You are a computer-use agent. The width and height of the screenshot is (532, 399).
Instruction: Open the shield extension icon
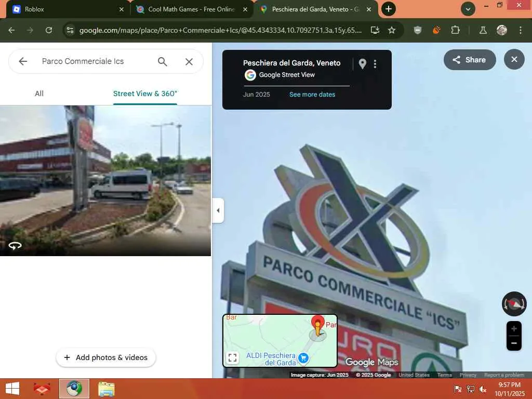(x=418, y=30)
